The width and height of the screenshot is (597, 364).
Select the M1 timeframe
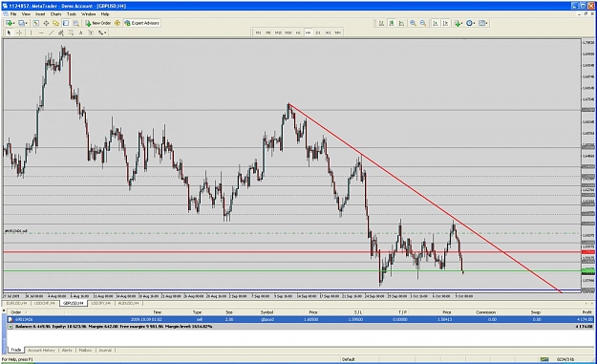click(x=258, y=32)
